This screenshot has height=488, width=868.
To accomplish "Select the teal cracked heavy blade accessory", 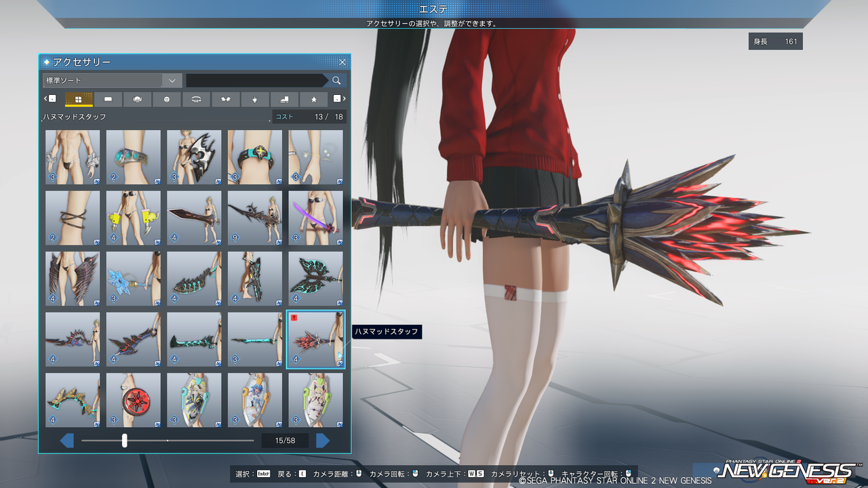I will [x=194, y=339].
